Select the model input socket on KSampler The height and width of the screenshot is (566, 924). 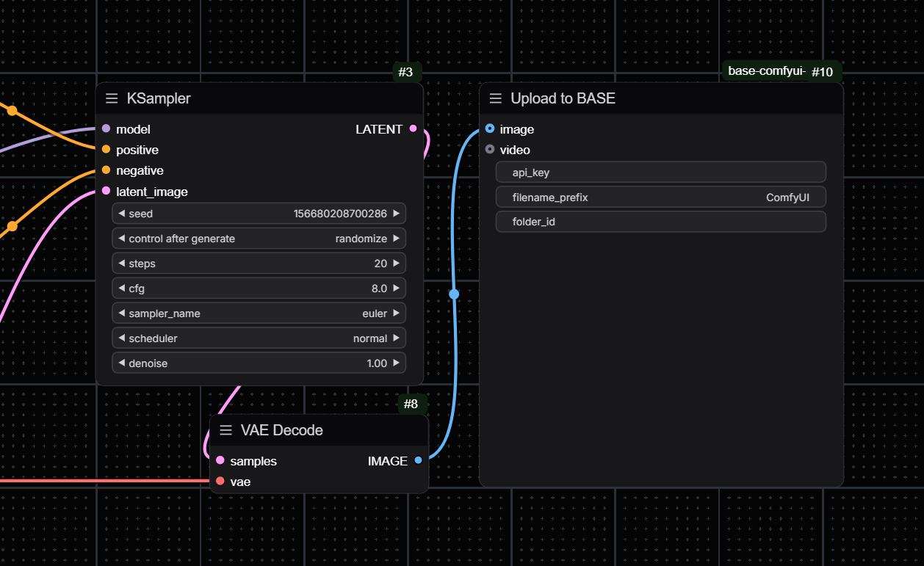click(106, 128)
